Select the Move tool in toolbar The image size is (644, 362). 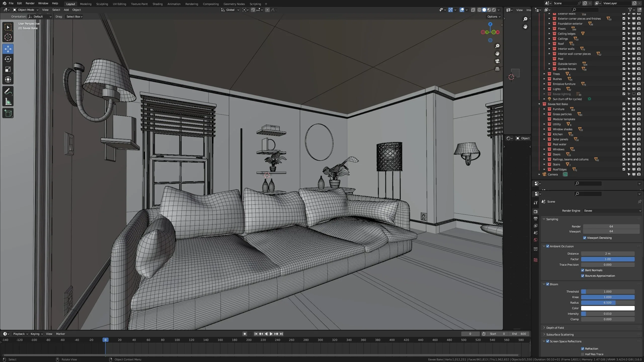pos(8,49)
